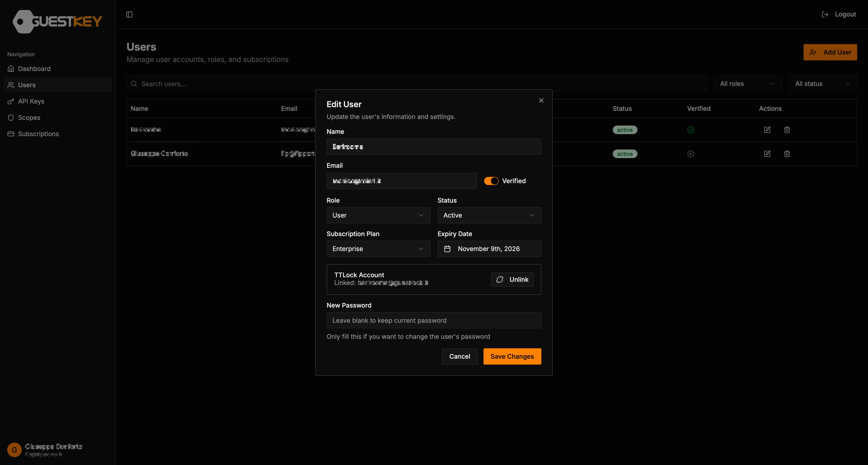Edit the first user via the pencil icon
Viewport: 868px width, 465px height.
tap(767, 130)
